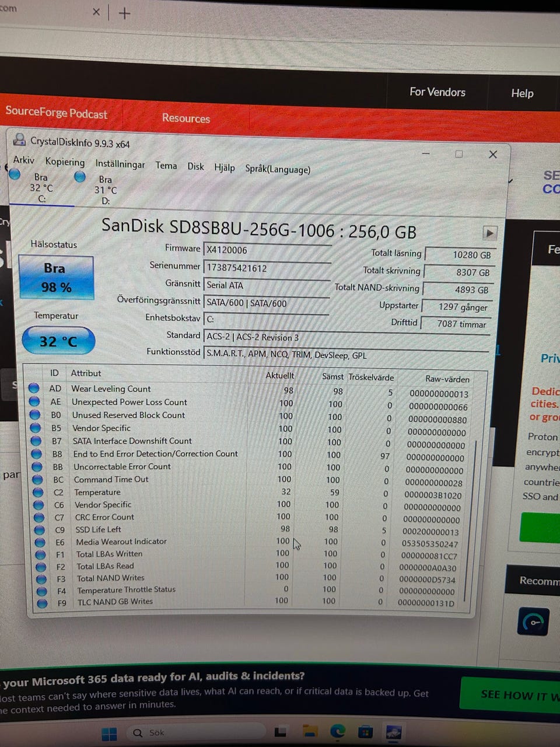The width and height of the screenshot is (560, 747).
Task: Click the Firmware field X4120006
Action: click(x=267, y=250)
